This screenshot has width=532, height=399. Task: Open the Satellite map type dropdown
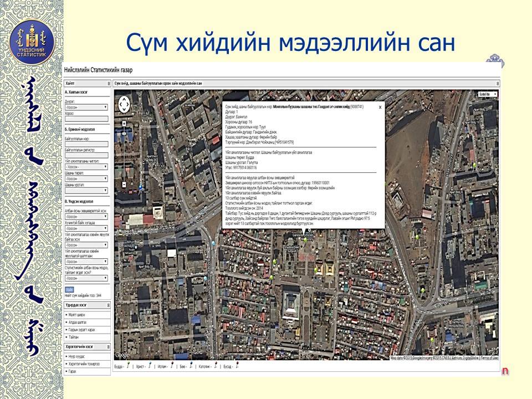pyautogui.click(x=488, y=95)
